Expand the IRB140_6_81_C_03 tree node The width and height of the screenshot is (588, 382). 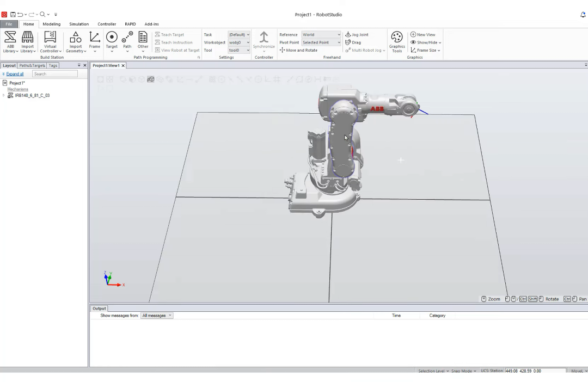click(x=4, y=96)
